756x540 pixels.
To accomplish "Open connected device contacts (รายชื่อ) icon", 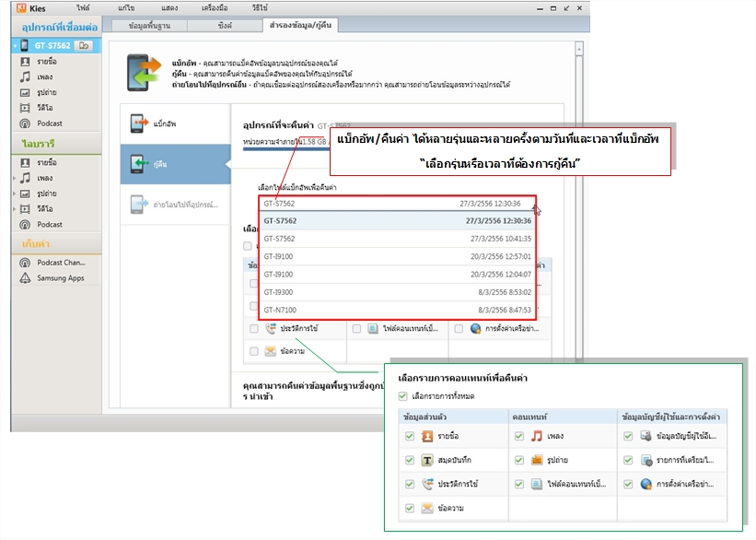I will point(25,62).
